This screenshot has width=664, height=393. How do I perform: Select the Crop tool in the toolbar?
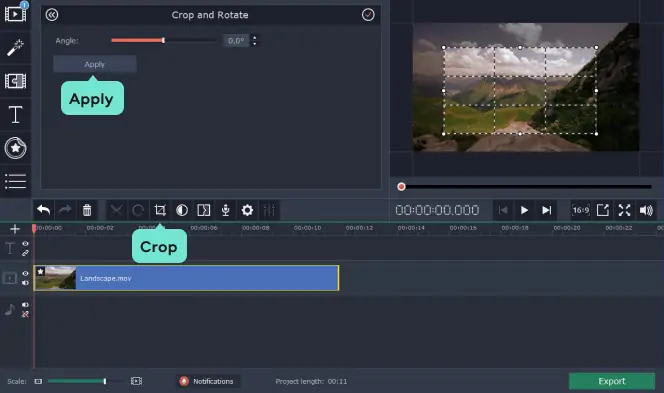(160, 210)
